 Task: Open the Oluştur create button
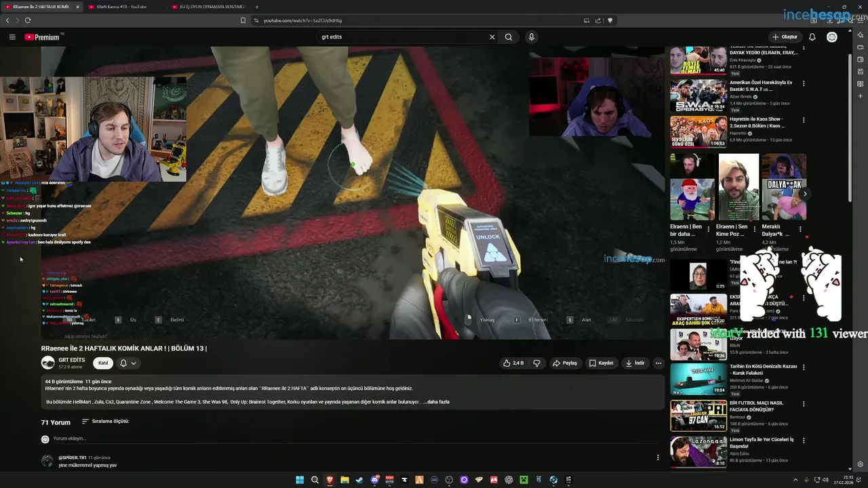click(785, 37)
